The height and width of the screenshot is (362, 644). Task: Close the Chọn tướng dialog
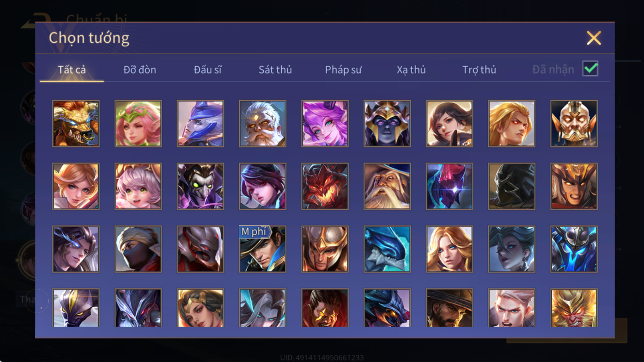[x=594, y=38]
